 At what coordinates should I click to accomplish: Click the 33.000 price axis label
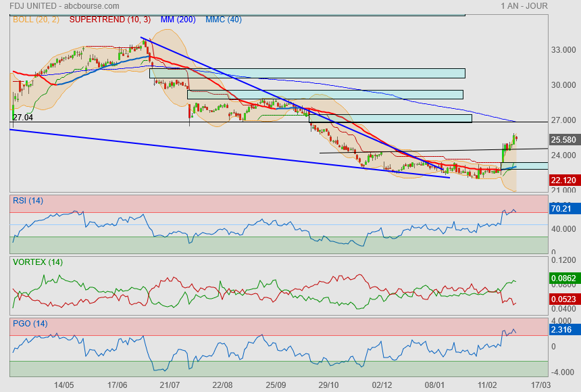563,50
